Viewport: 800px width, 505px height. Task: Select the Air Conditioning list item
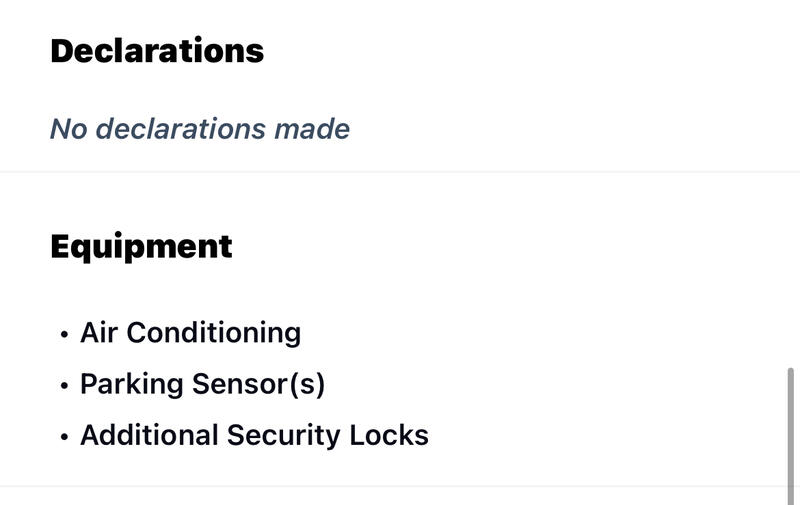pos(190,333)
